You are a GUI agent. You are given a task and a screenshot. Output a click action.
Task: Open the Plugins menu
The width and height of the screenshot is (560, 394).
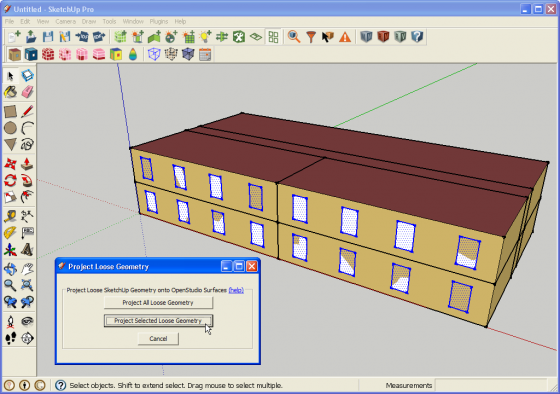click(159, 21)
